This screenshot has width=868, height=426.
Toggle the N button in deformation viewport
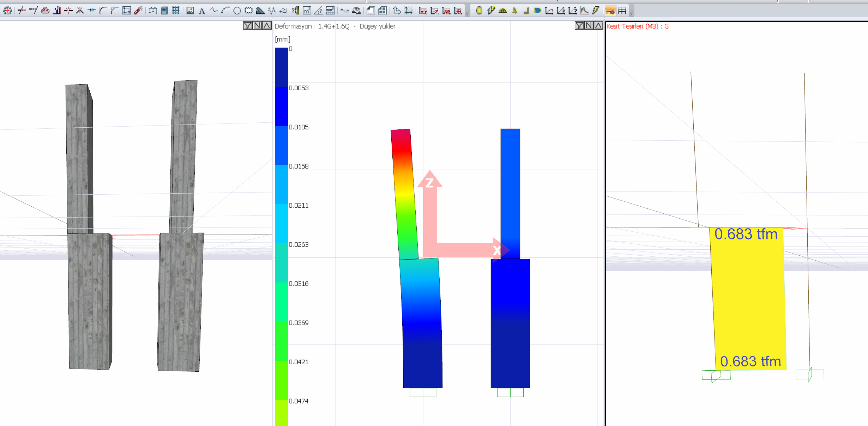589,25
